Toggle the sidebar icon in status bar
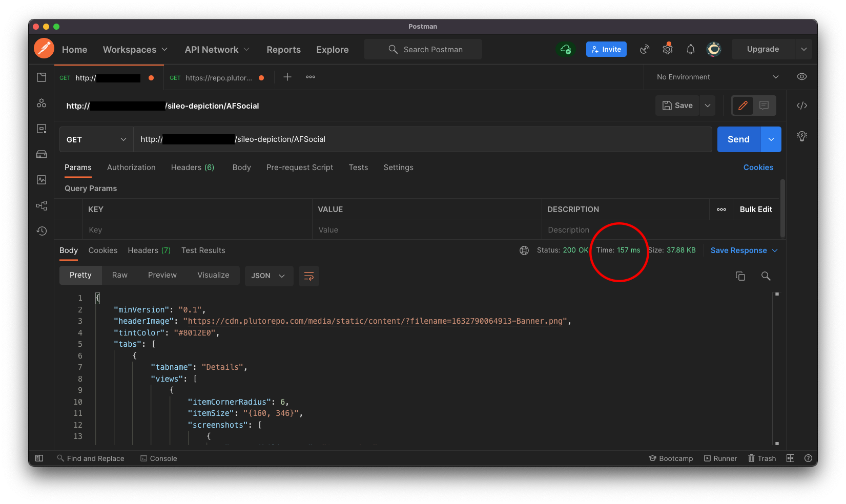846x504 pixels. tap(39, 458)
